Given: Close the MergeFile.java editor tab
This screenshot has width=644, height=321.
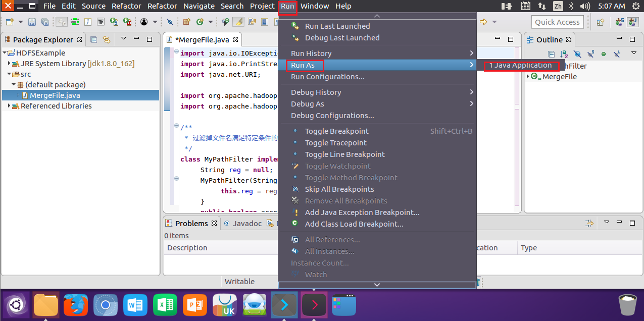Looking at the screenshot, I should (x=235, y=39).
